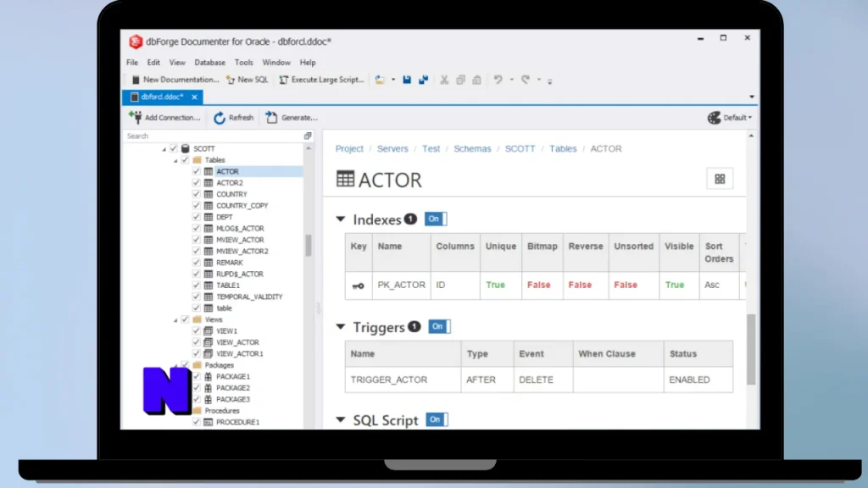Open the Default style dropdown
868x488 pixels.
tap(730, 117)
